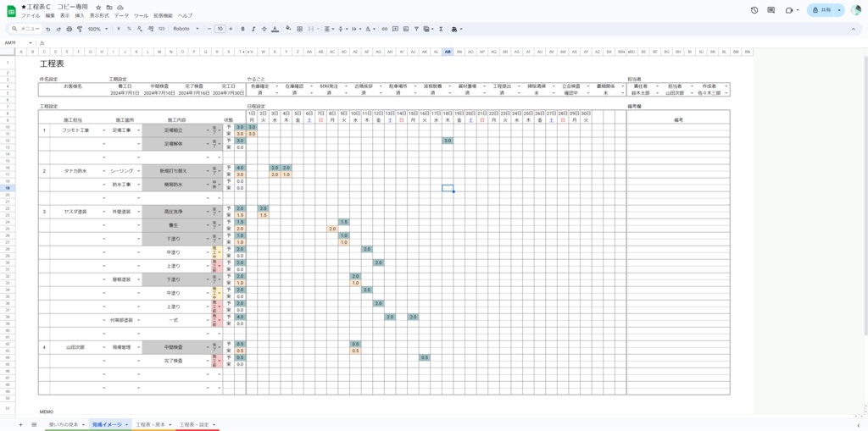The image size is (868, 431).
Task: Open the 高圧洗浄 cell dropdown
Action: coord(208,212)
